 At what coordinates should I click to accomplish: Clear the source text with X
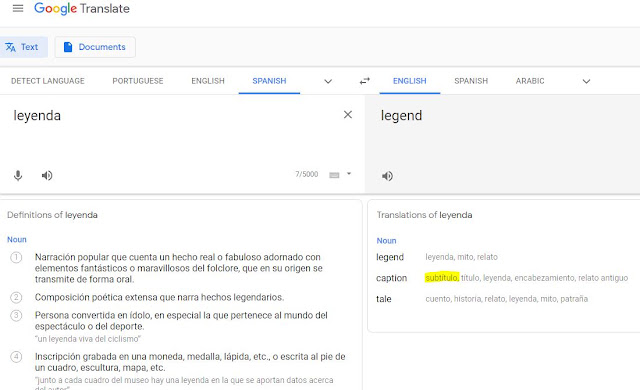pos(348,115)
